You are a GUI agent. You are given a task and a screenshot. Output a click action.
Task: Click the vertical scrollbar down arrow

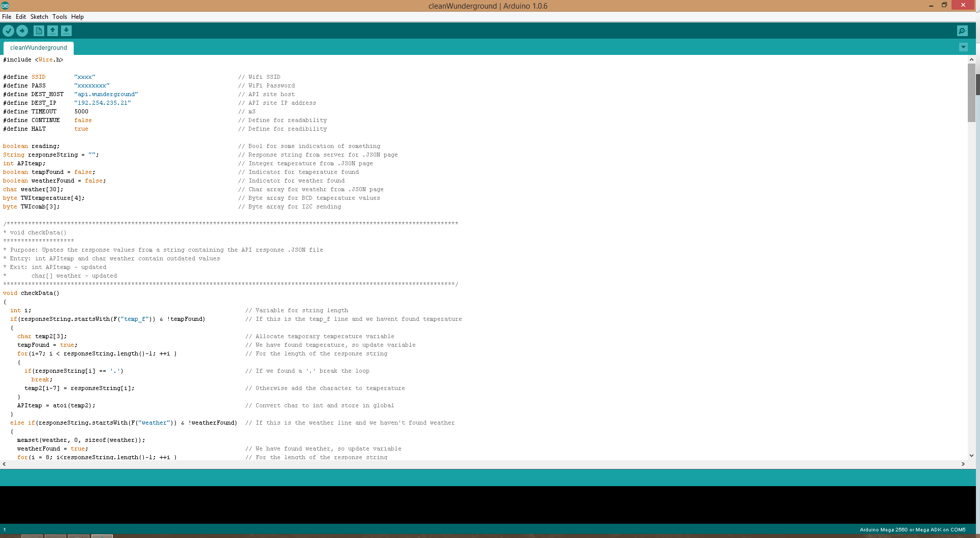point(971,456)
